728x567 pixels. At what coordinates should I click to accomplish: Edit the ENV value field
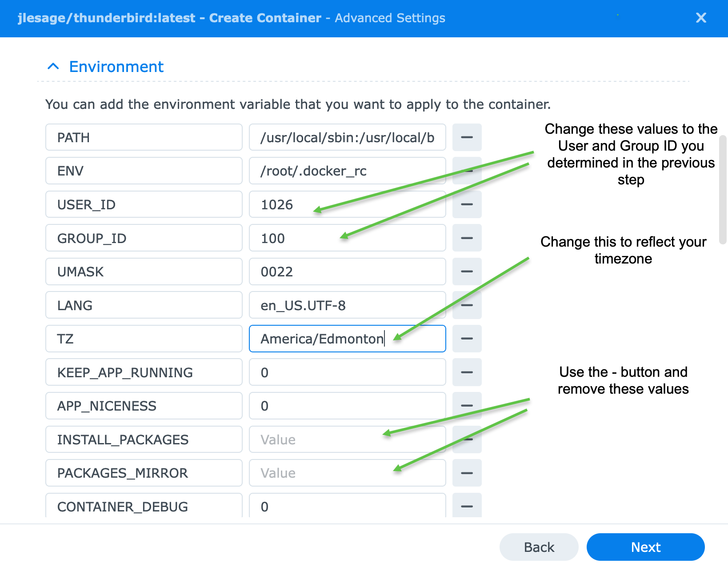pyautogui.click(x=347, y=171)
